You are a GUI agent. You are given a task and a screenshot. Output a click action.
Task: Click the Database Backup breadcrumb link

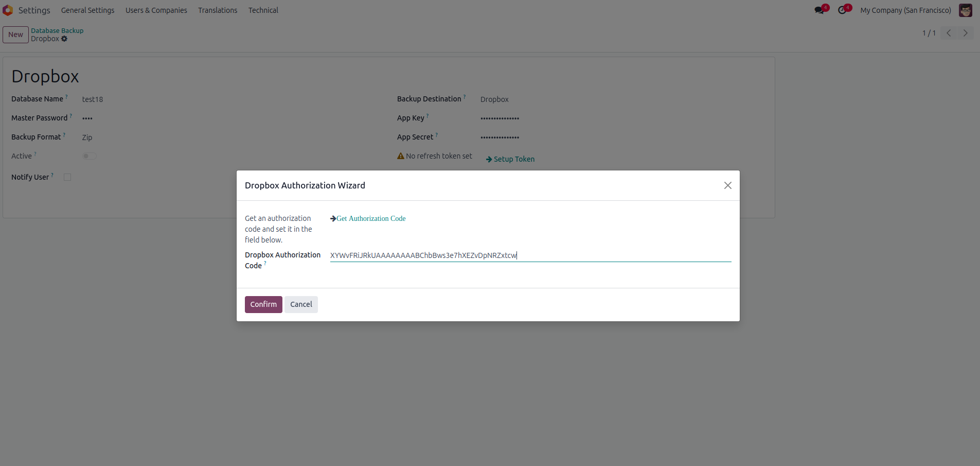[57, 30]
